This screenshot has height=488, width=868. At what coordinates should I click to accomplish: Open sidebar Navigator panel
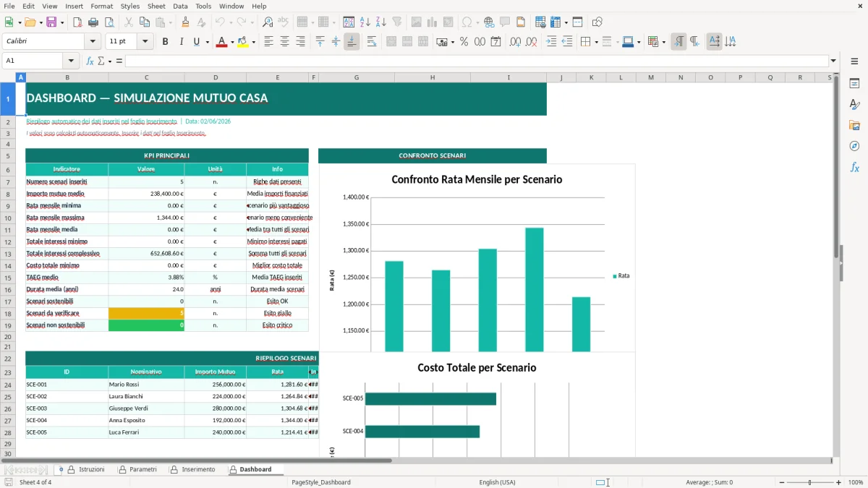tap(854, 146)
